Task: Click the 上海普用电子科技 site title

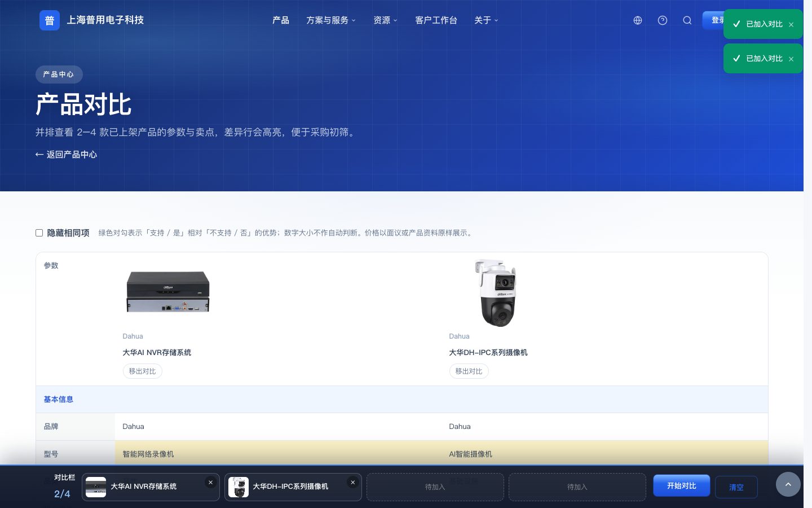Action: click(x=105, y=20)
